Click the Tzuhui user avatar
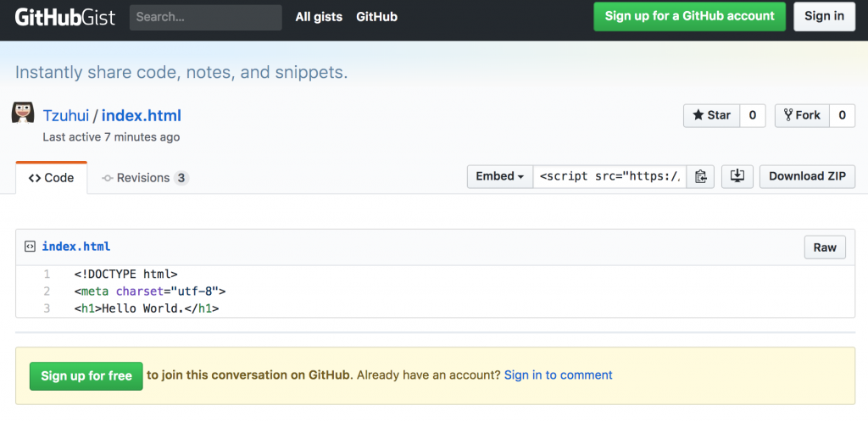 23,114
